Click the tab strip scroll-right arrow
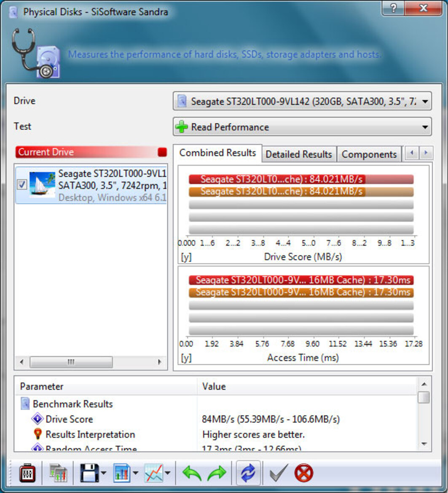448x493 pixels. [426, 153]
